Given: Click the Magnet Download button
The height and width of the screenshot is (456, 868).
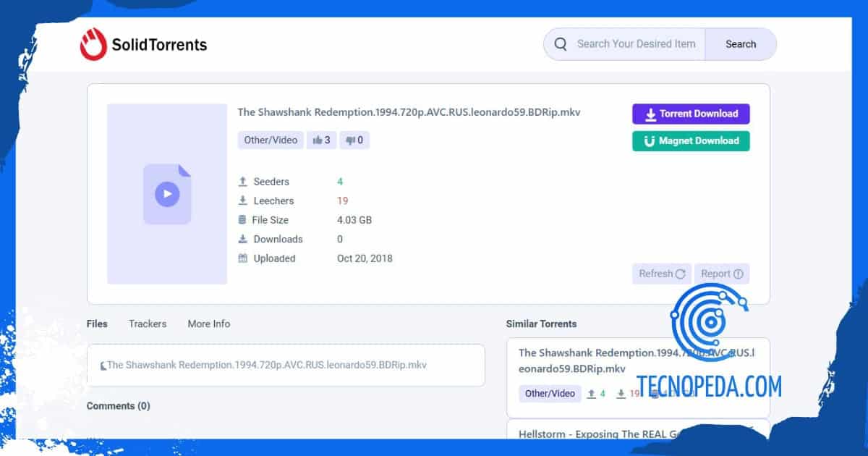Looking at the screenshot, I should (x=691, y=141).
